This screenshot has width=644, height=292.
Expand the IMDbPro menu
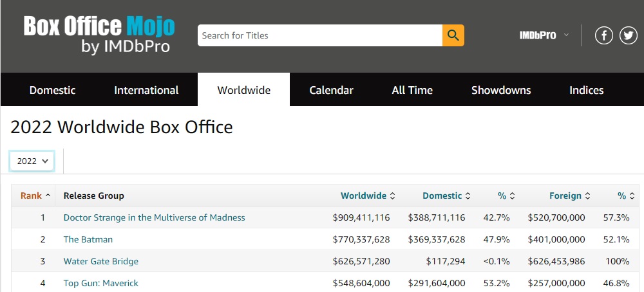[x=544, y=35]
